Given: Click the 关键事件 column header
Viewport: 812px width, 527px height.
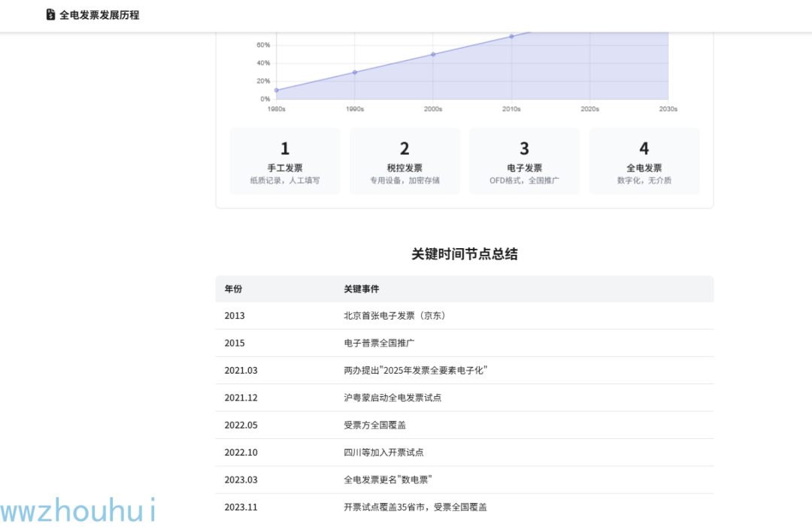Looking at the screenshot, I should point(362,289).
